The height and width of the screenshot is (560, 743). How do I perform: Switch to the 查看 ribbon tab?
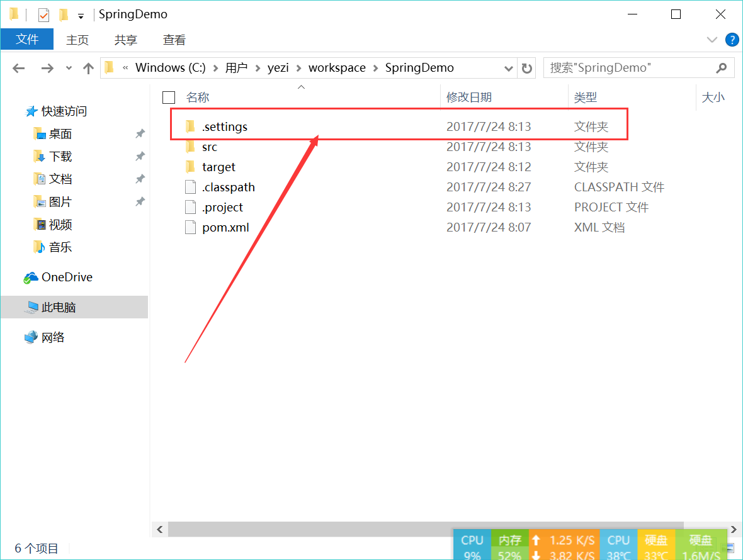tap(174, 40)
